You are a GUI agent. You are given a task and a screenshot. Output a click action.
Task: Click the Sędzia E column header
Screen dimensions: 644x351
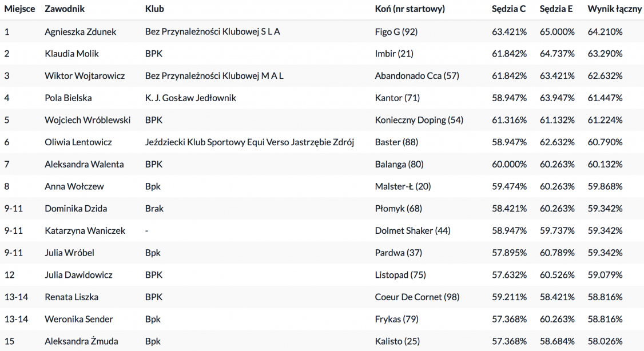[556, 9]
